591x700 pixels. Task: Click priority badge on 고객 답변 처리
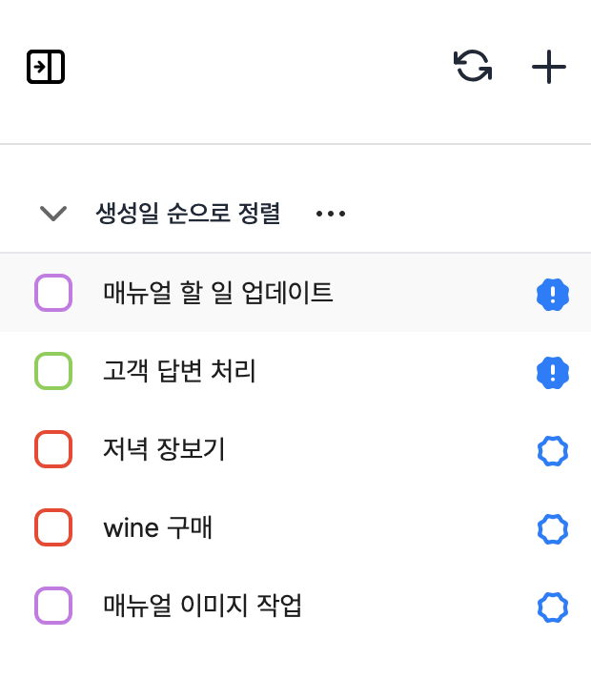[x=553, y=372]
